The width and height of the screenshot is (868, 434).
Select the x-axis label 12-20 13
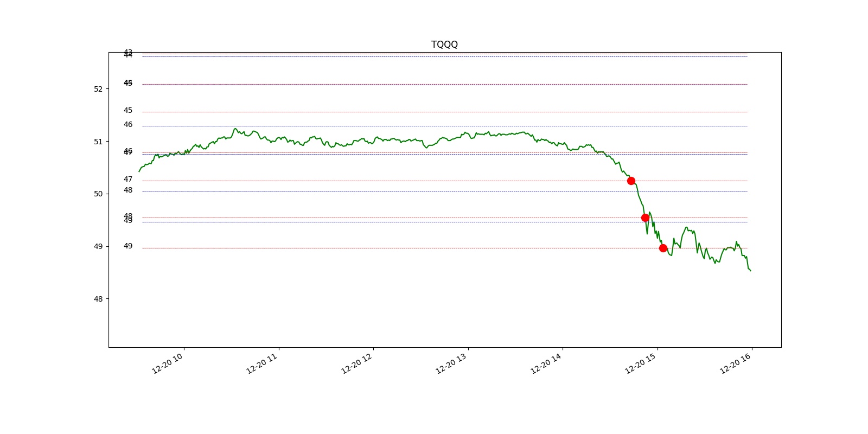pyautogui.click(x=452, y=362)
